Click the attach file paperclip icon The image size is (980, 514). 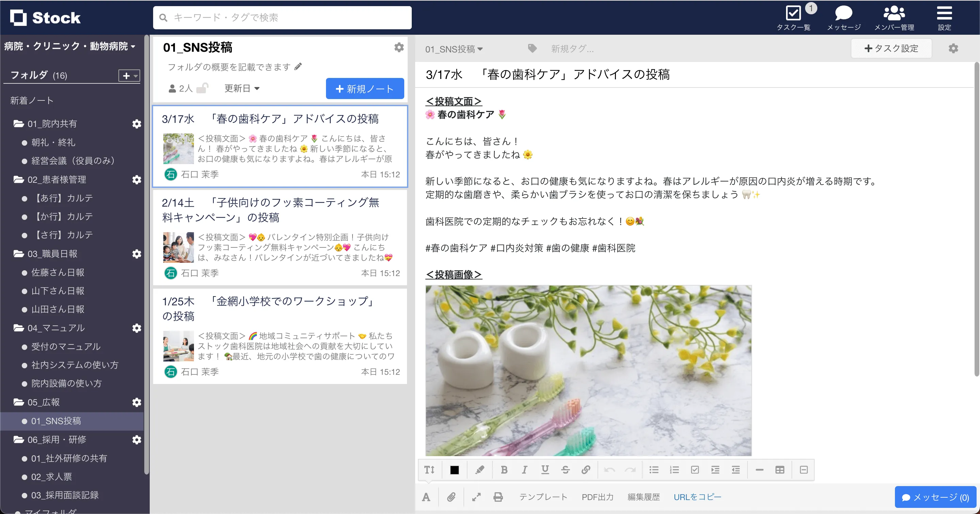(x=451, y=497)
